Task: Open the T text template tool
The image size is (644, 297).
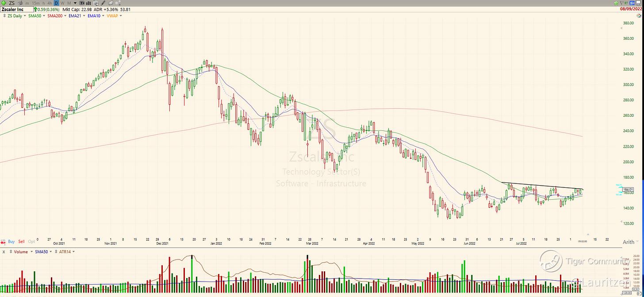Action: (82, 3)
